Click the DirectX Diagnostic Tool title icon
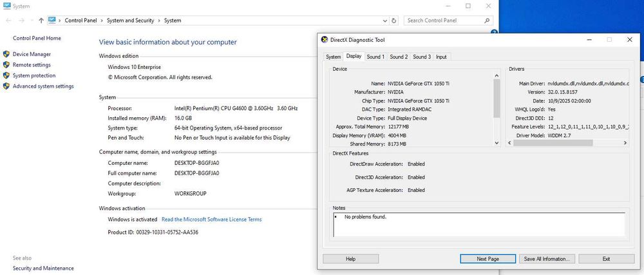This screenshot has height=275, width=644. [x=324, y=40]
